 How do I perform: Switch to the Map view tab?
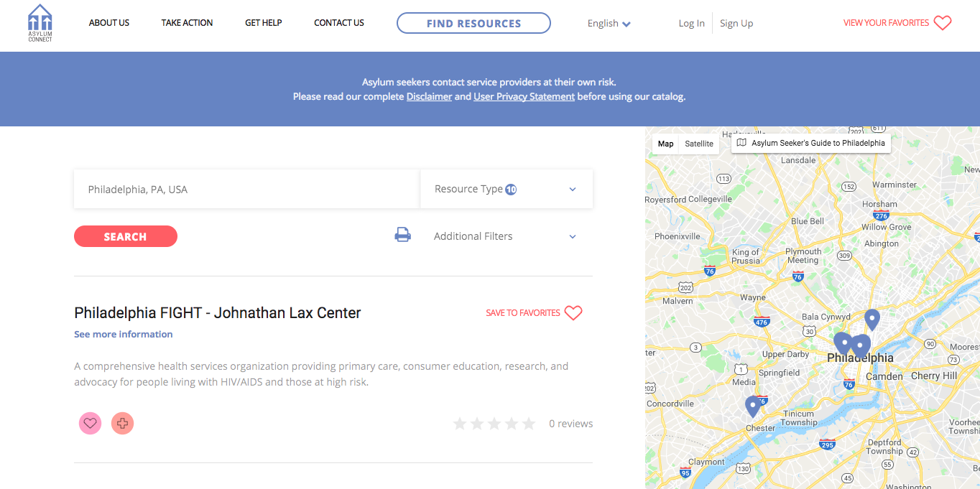[666, 144]
